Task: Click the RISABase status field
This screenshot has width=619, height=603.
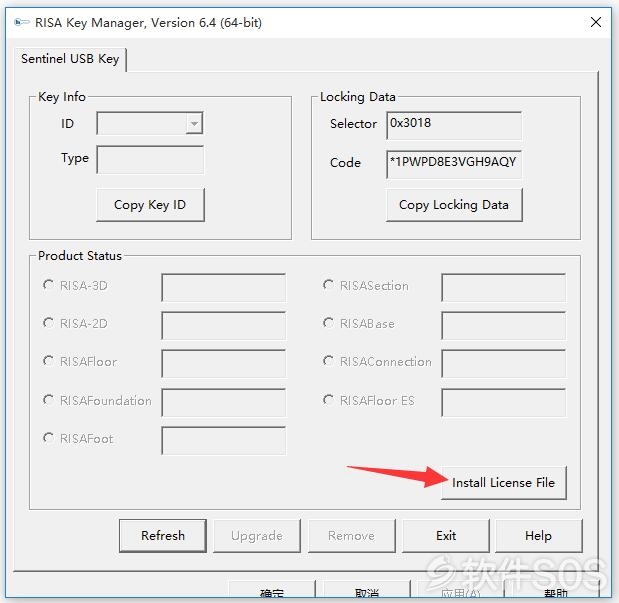Action: click(504, 325)
